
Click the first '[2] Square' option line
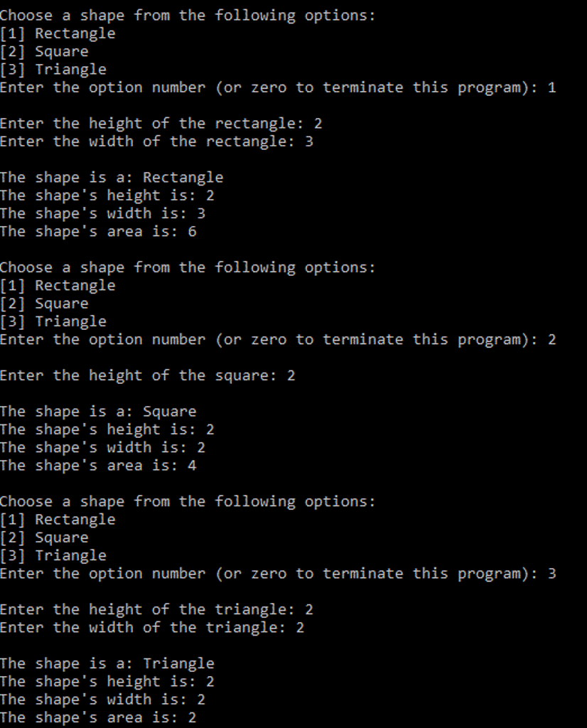(x=44, y=51)
